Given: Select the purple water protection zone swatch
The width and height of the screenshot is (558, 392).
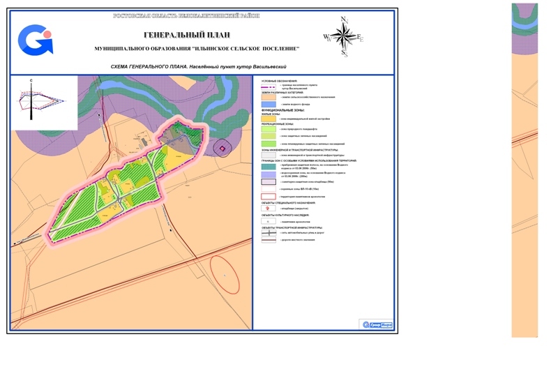Looking at the screenshot, I should [x=269, y=174].
